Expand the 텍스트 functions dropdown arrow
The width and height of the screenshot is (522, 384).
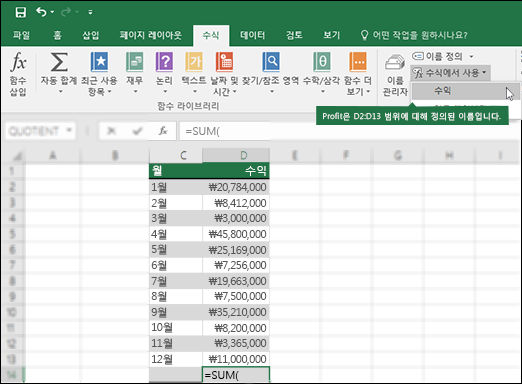coord(195,91)
